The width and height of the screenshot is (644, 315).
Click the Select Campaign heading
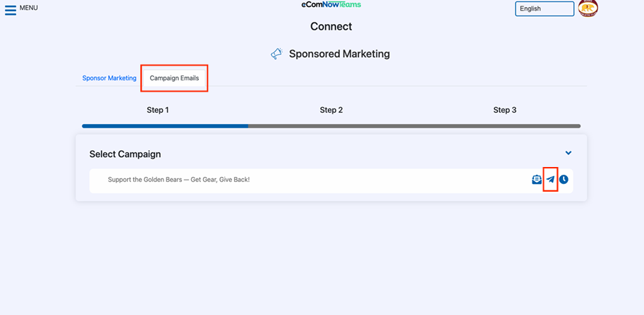(126, 154)
